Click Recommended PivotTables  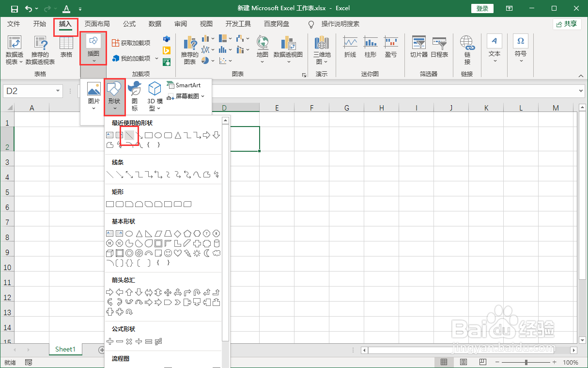[40, 50]
